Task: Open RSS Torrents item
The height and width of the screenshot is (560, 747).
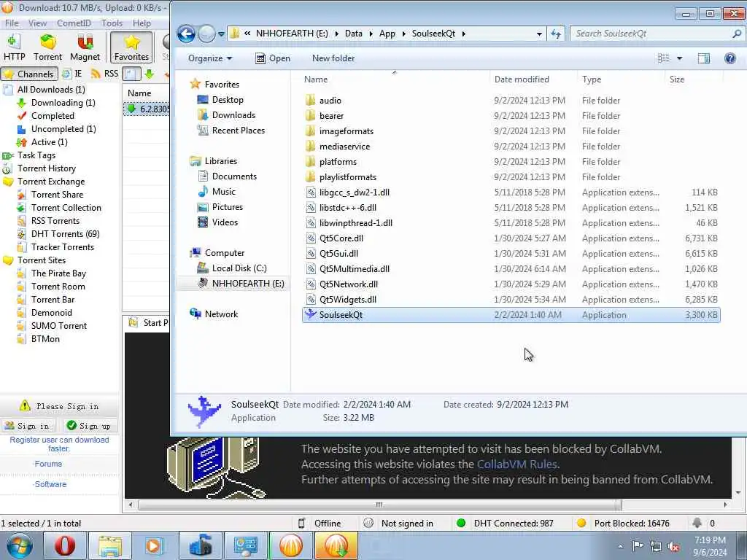Action: pos(55,220)
